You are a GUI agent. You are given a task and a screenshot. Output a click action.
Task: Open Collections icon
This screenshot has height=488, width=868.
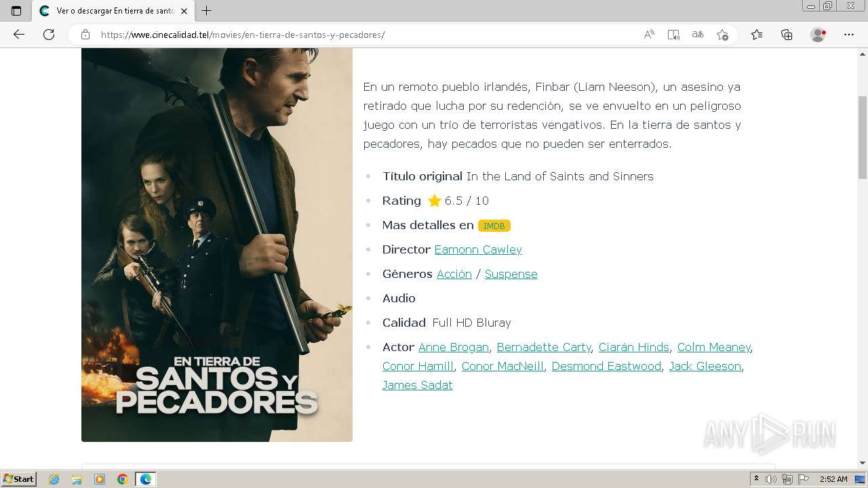point(787,35)
